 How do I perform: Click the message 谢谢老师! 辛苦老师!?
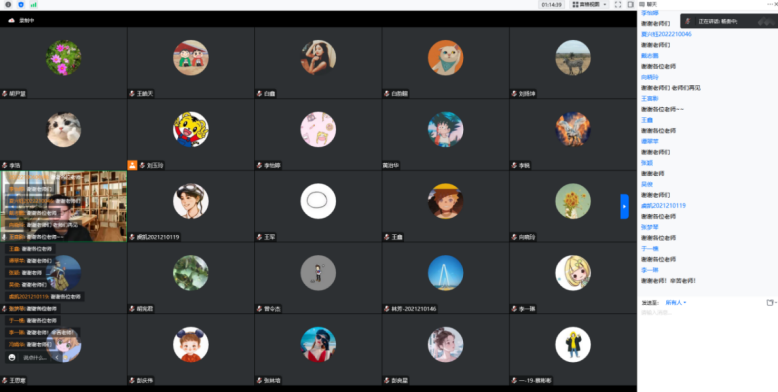tap(668, 281)
